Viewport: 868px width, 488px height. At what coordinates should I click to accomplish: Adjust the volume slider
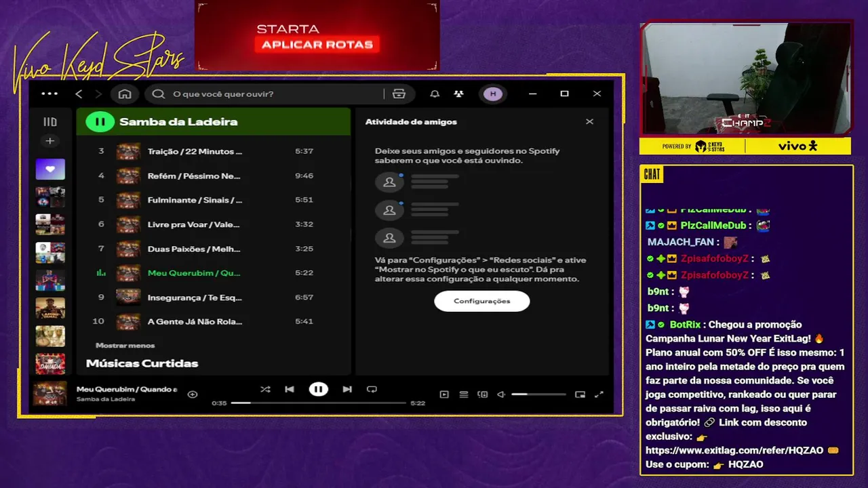coord(538,394)
